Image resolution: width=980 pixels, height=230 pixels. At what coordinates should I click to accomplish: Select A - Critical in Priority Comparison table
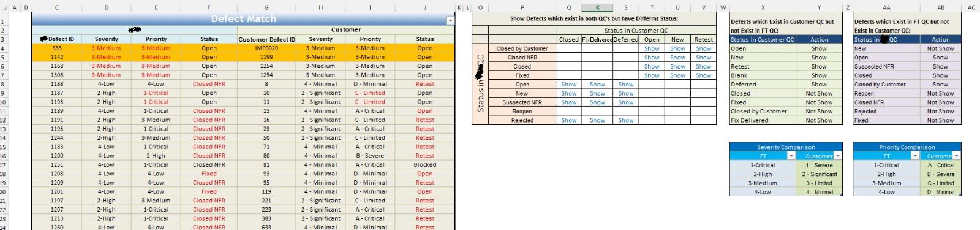click(941, 165)
